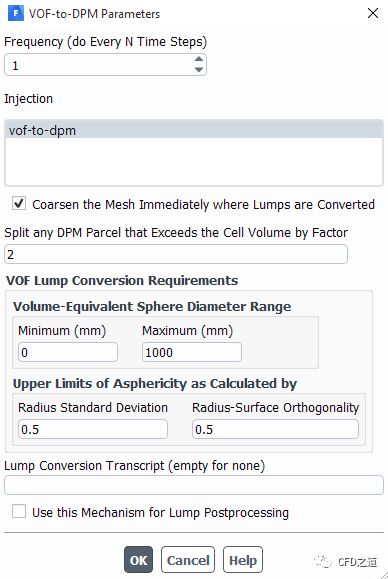Click the Radius Standard Deviation field
The image size is (388, 579).
tap(93, 429)
